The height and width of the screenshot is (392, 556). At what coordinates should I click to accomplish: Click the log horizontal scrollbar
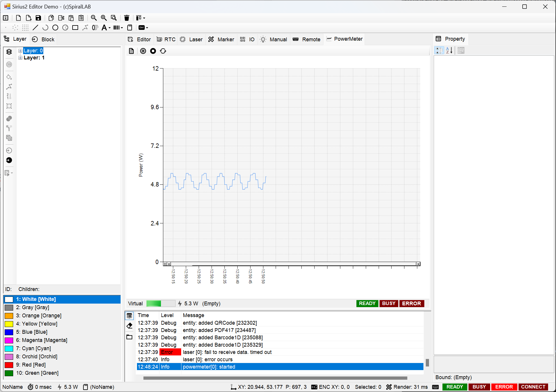click(x=275, y=378)
